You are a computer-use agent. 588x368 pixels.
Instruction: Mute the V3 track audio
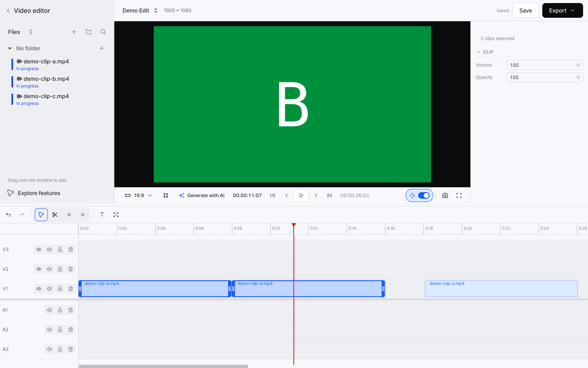pyautogui.click(x=49, y=249)
